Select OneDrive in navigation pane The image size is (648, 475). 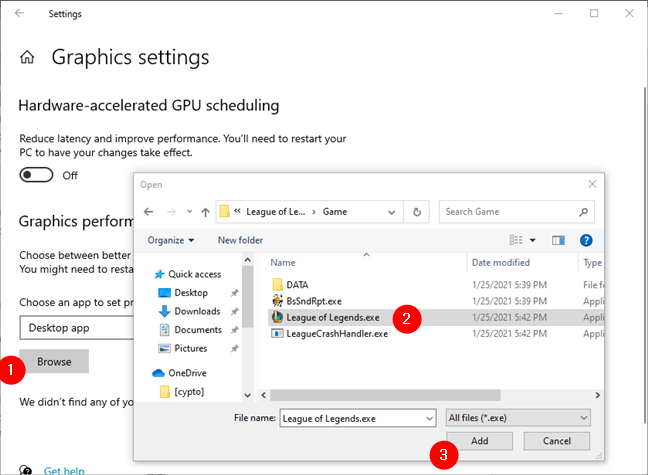(x=179, y=373)
